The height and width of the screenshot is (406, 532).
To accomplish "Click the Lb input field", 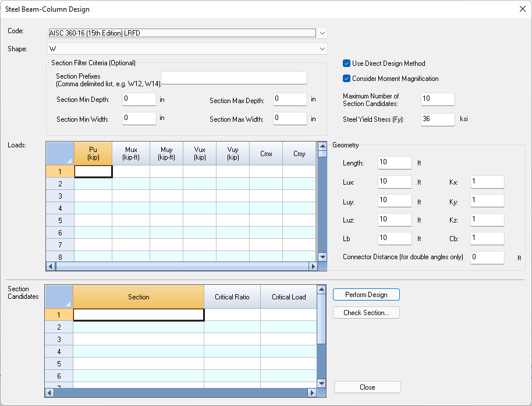I will (x=395, y=238).
